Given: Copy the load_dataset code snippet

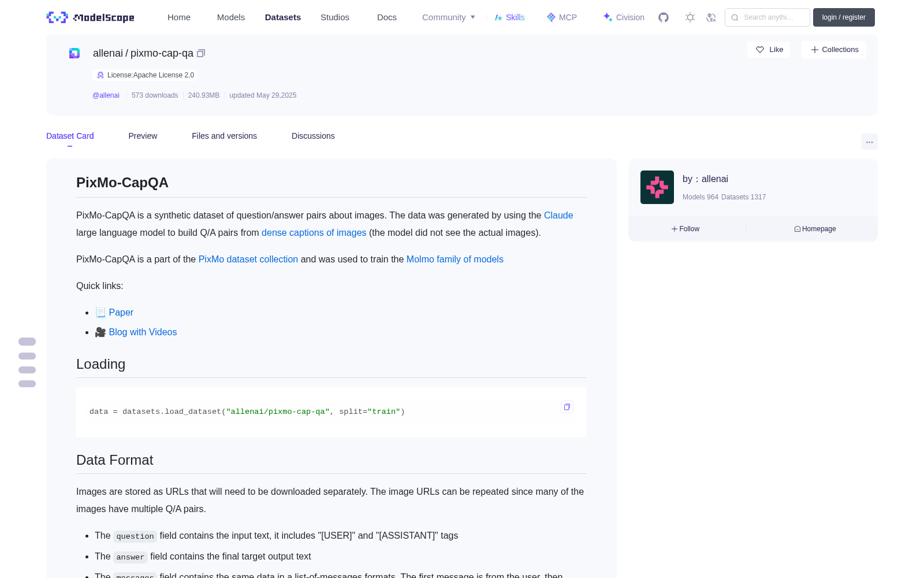Looking at the screenshot, I should click(567, 407).
